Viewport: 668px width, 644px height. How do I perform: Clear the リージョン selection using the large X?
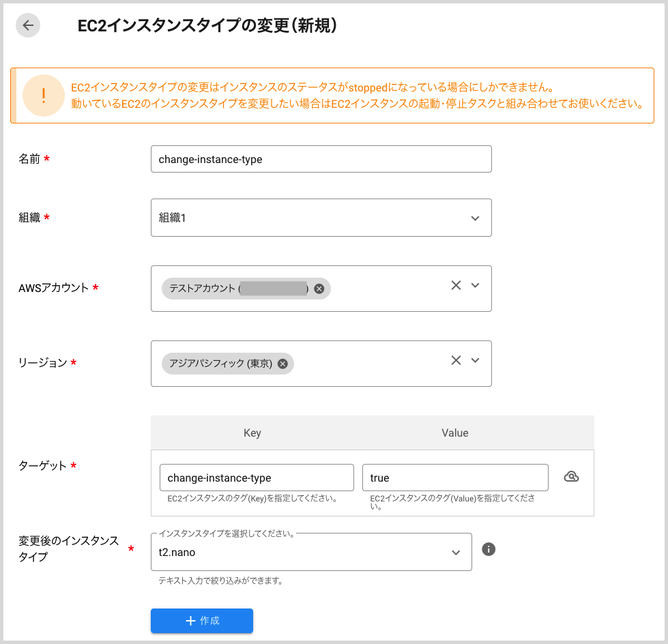coord(456,360)
